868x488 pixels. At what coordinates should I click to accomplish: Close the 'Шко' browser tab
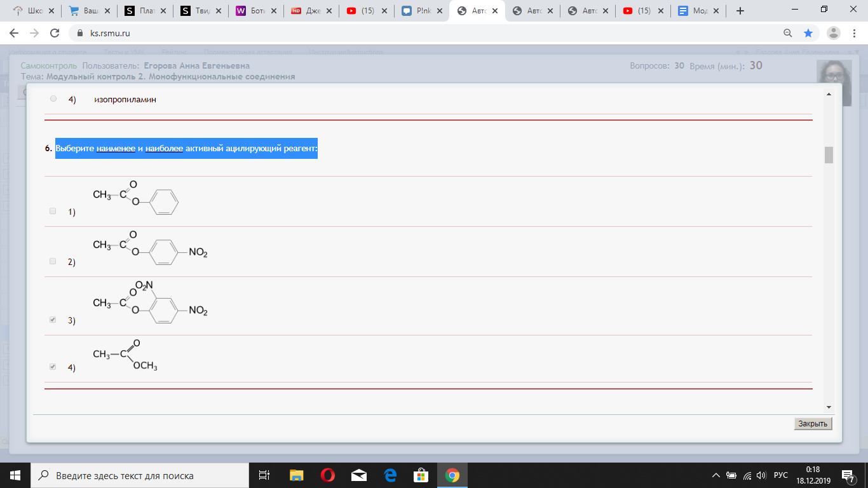point(51,11)
